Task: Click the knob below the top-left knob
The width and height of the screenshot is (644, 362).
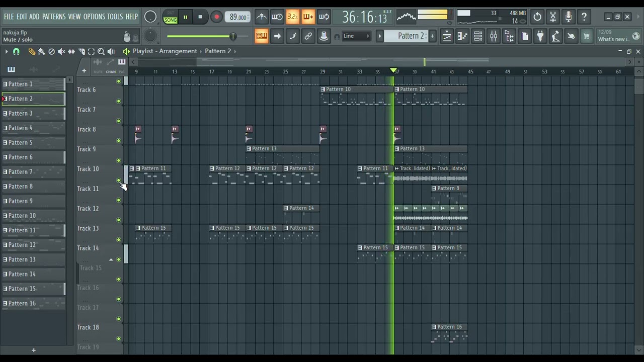Action: (x=150, y=36)
